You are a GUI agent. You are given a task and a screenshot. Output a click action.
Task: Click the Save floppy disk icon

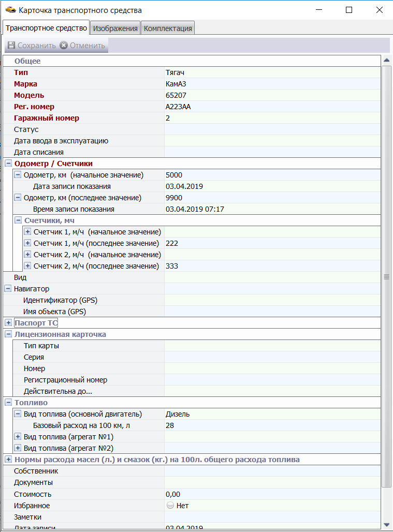point(11,45)
